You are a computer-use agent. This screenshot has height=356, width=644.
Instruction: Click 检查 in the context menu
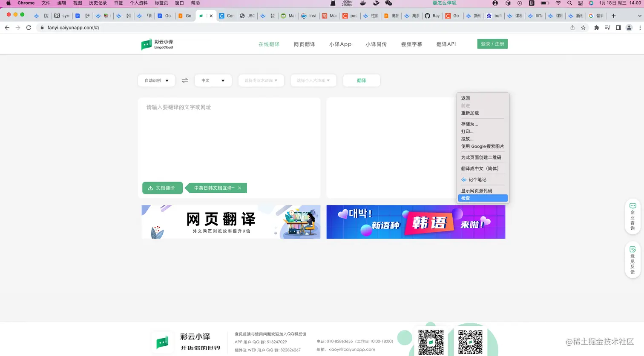click(x=483, y=198)
